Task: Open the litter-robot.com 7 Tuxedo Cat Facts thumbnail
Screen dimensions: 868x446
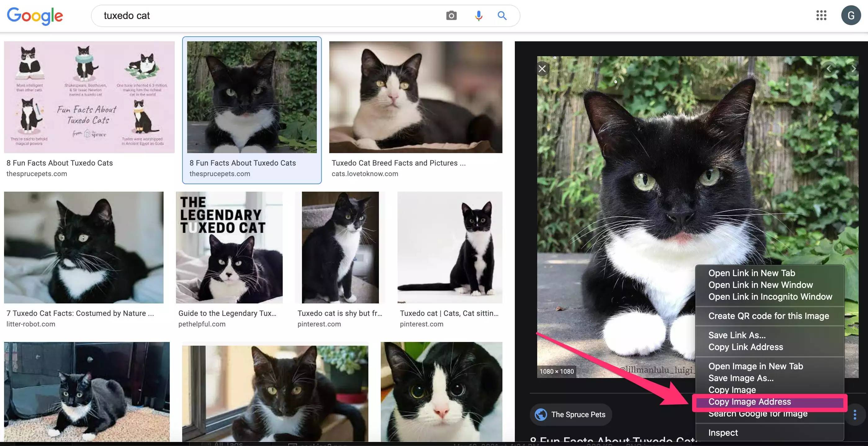Action: [x=83, y=247]
